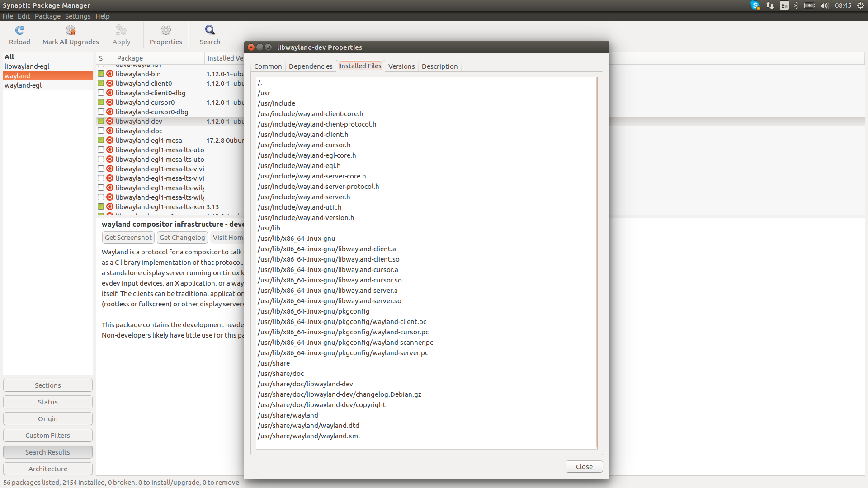Click the Bluetooth indicator icon
The width and height of the screenshot is (868, 488).
pos(796,5)
